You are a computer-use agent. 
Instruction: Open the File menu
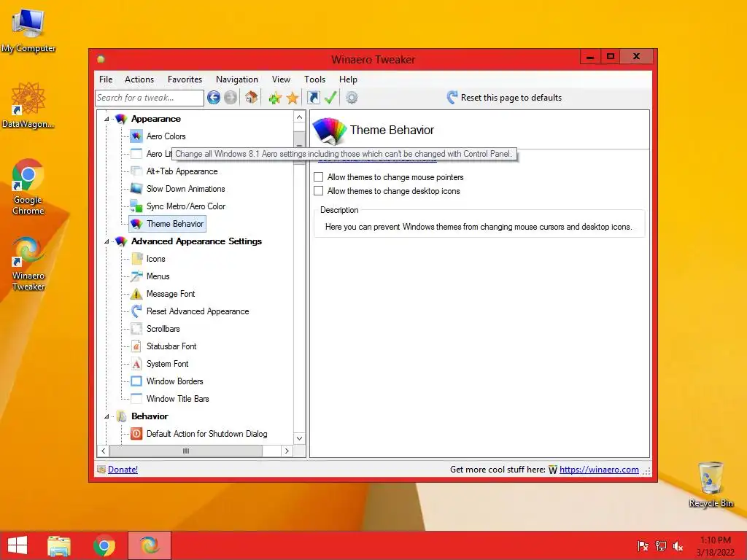point(106,79)
